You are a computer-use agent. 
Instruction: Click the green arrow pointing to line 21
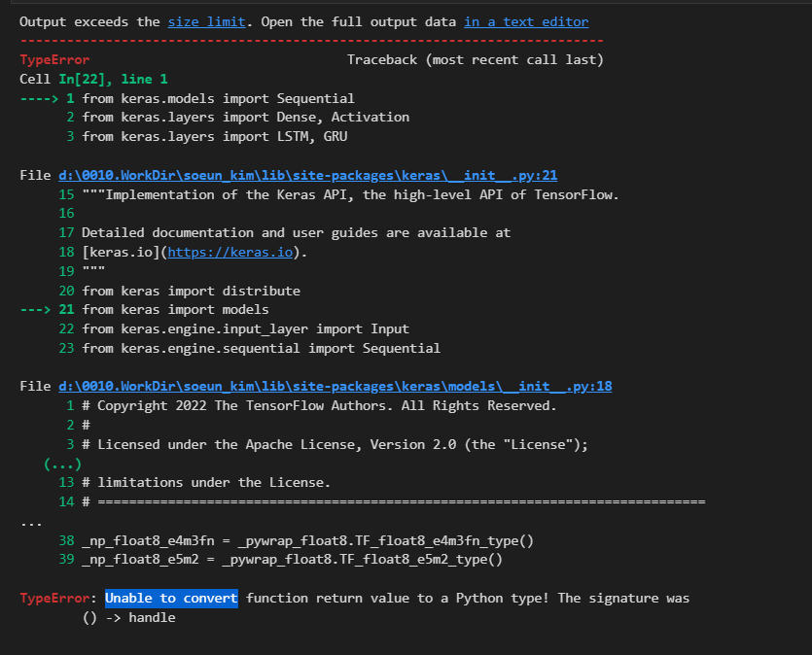[x=35, y=309]
